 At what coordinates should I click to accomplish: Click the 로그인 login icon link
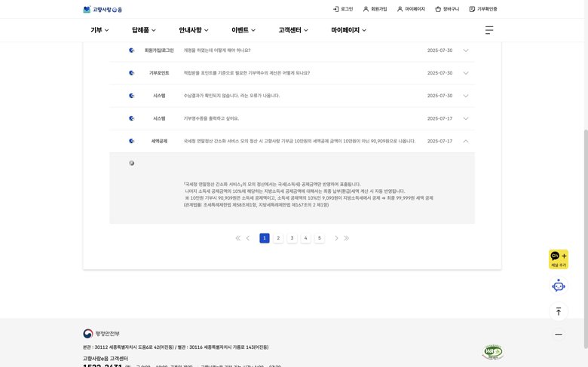click(x=343, y=9)
